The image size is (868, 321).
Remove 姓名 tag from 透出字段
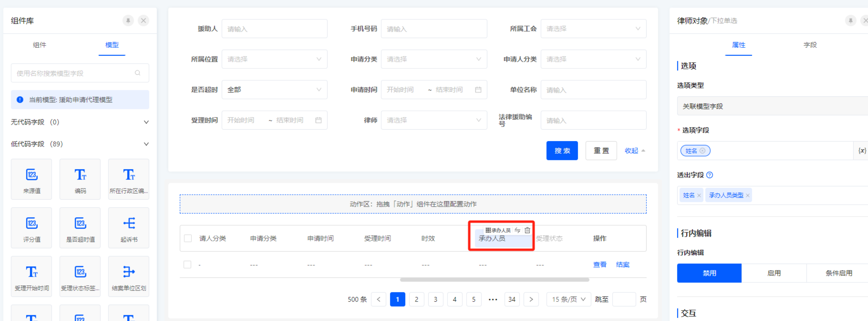[699, 195]
